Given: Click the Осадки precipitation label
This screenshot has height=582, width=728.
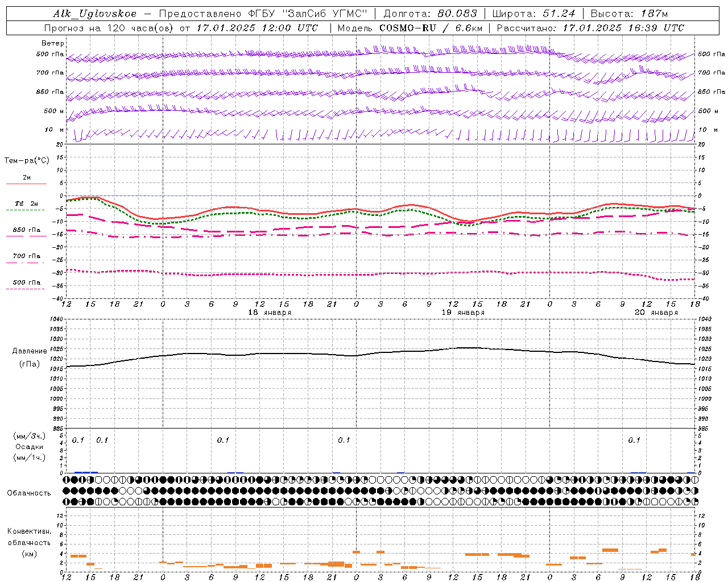Looking at the screenshot, I should coord(30,447).
